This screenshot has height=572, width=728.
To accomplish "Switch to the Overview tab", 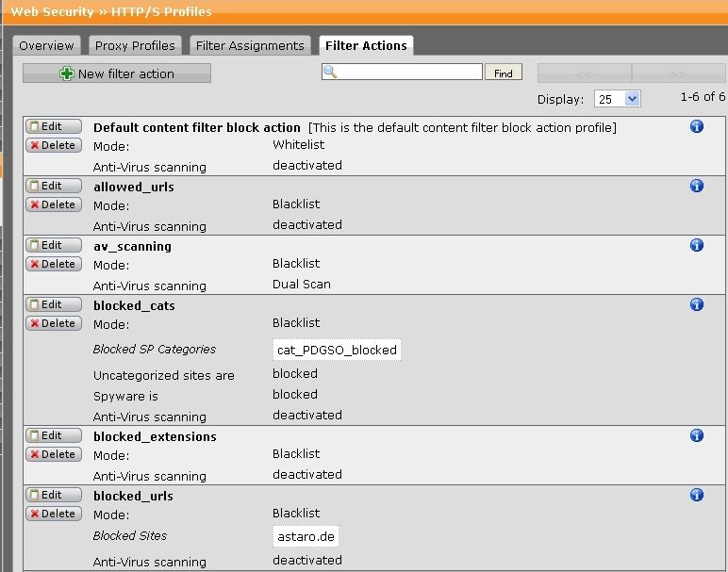I will point(46,45).
